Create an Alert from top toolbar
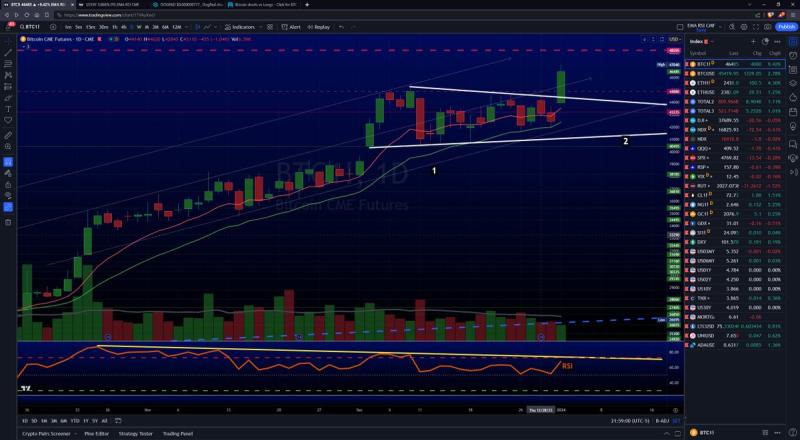Screen dimensions: 800x440 291,27
